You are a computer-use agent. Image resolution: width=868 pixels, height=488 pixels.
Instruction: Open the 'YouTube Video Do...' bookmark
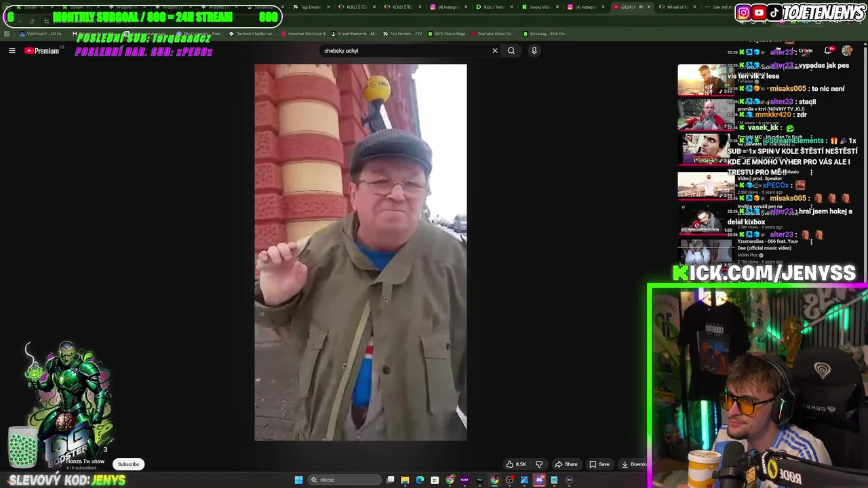[492, 34]
